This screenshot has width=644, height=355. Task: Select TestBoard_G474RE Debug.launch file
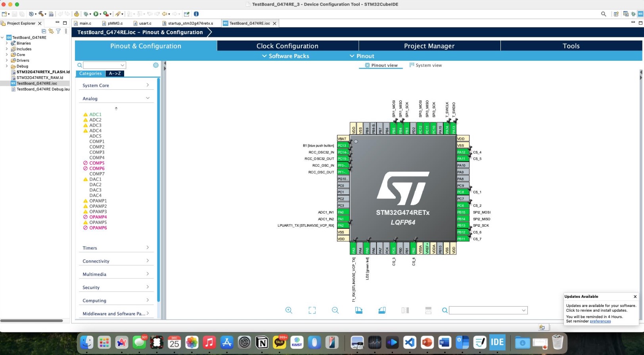43,89
